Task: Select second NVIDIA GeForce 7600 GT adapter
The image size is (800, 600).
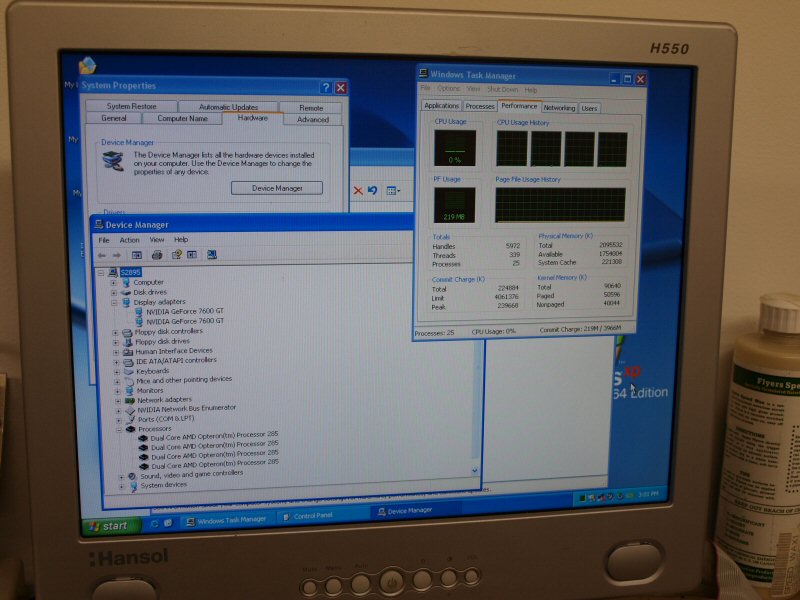Action: click(185, 321)
